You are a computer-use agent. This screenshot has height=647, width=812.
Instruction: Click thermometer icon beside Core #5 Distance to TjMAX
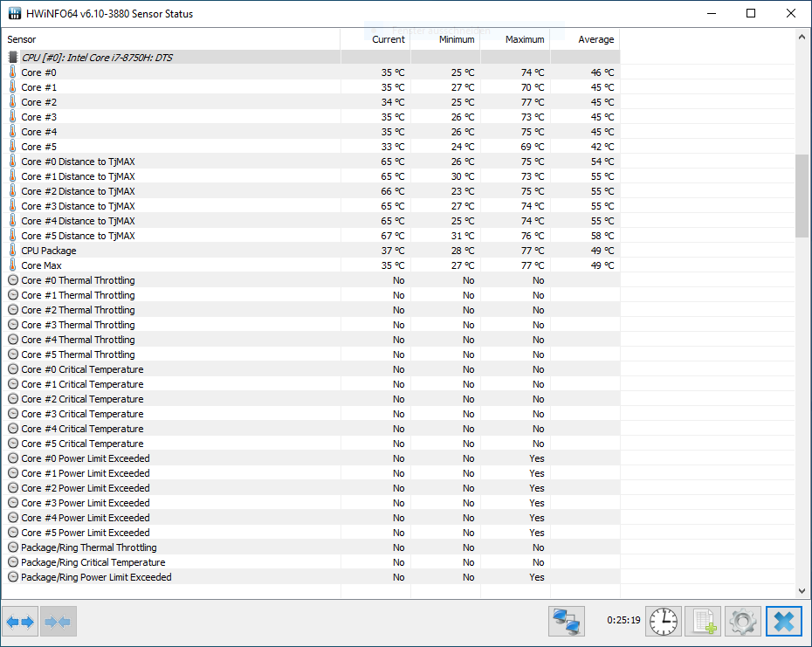click(x=13, y=236)
